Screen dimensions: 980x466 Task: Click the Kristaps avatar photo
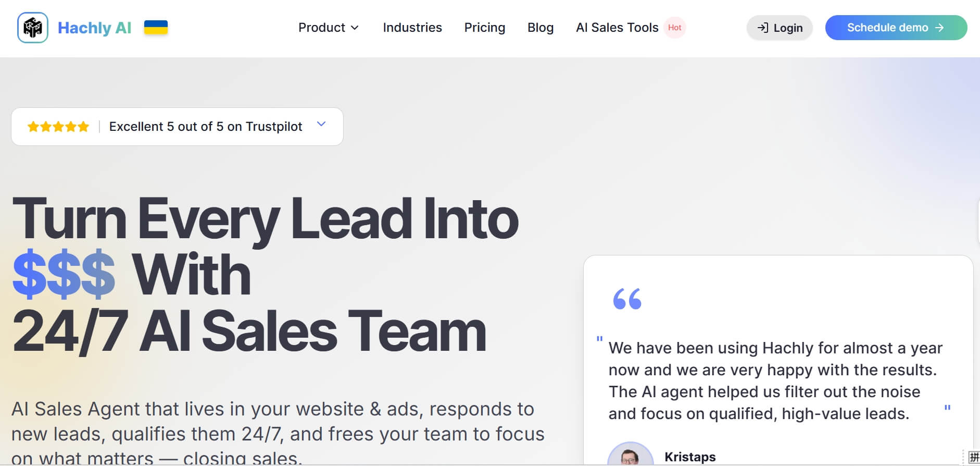coord(630,456)
